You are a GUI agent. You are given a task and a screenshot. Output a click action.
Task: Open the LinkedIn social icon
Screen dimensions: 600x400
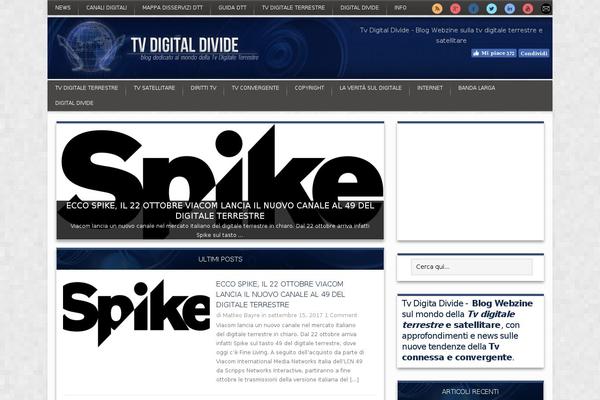pos(510,8)
